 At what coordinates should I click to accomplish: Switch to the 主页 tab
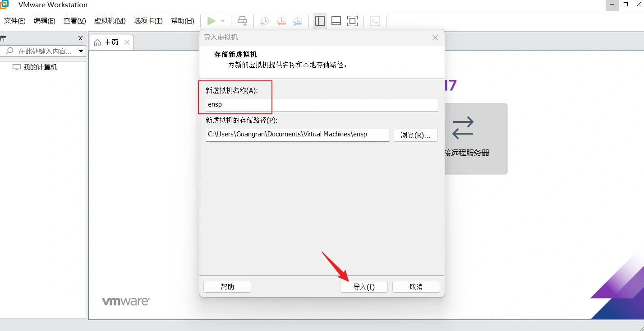click(x=111, y=42)
